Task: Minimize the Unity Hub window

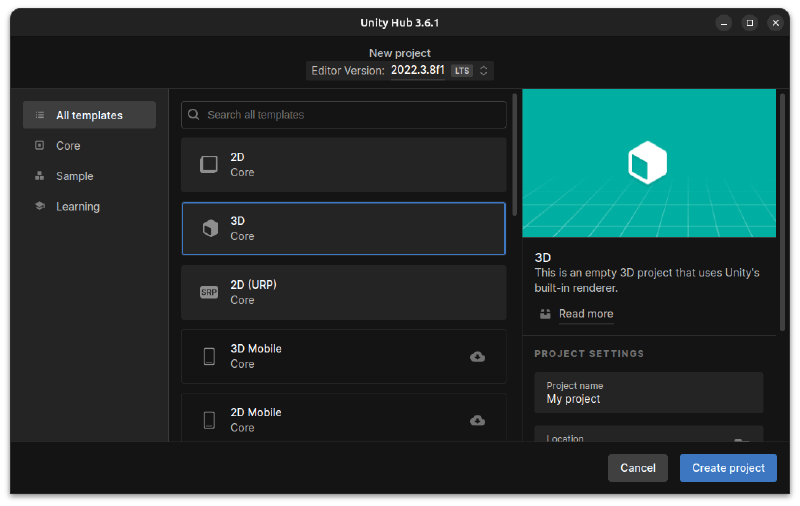Action: [723, 23]
